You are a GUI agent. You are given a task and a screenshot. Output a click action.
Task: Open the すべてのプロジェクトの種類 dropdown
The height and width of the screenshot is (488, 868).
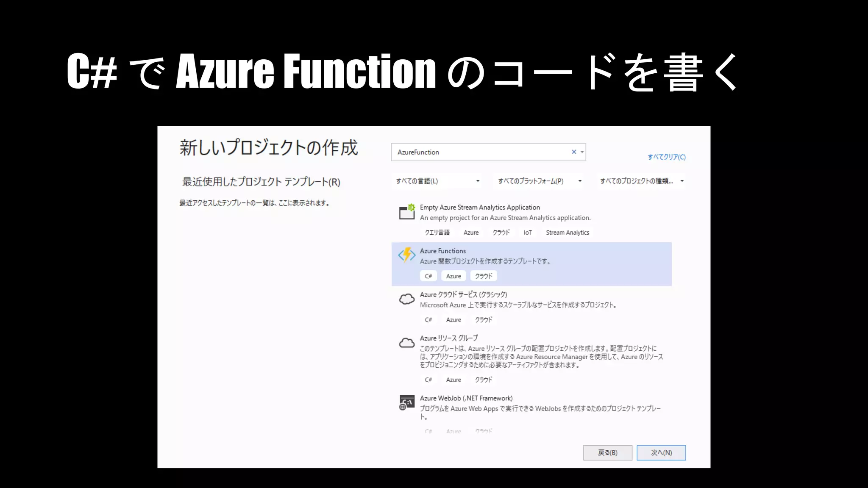pos(642,181)
